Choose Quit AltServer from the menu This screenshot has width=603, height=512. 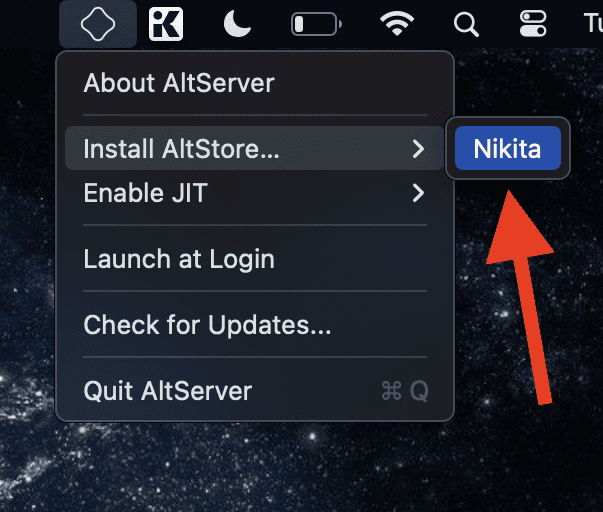point(167,390)
